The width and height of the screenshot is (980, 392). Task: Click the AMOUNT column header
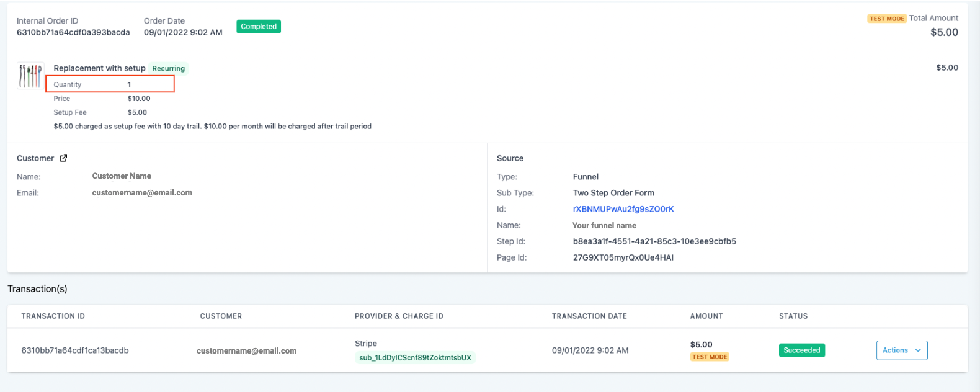(x=706, y=316)
